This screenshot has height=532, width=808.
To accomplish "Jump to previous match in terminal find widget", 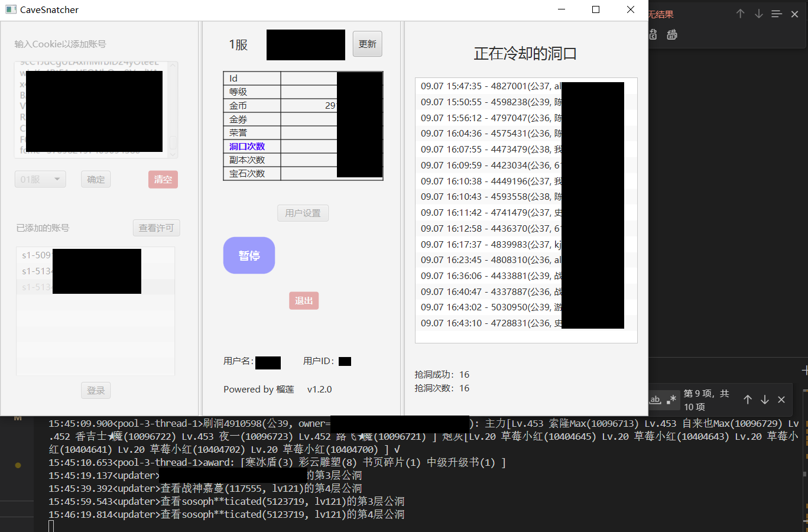I will (x=748, y=400).
